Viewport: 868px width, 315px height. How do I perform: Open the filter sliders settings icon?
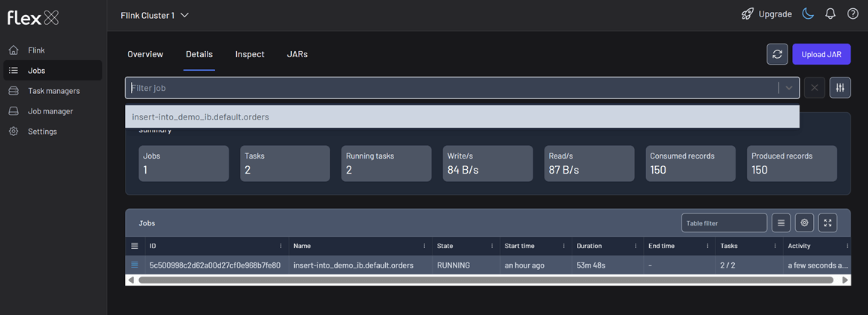click(840, 87)
